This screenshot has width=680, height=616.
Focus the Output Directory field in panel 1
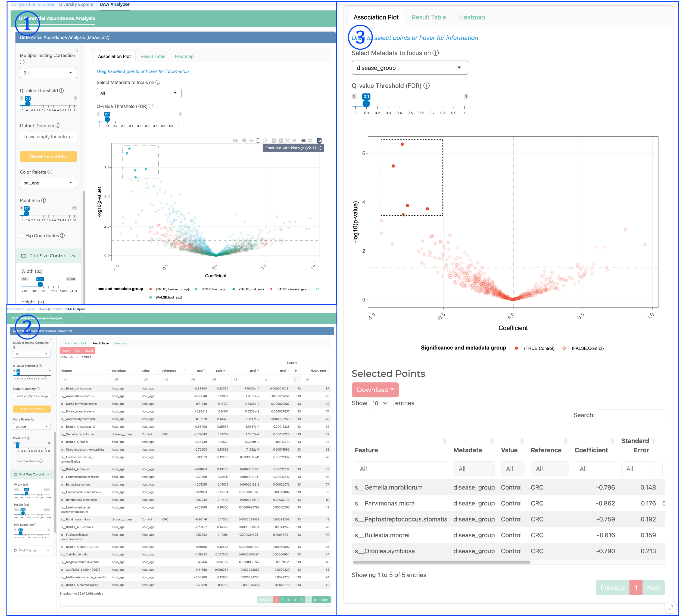tap(49, 137)
